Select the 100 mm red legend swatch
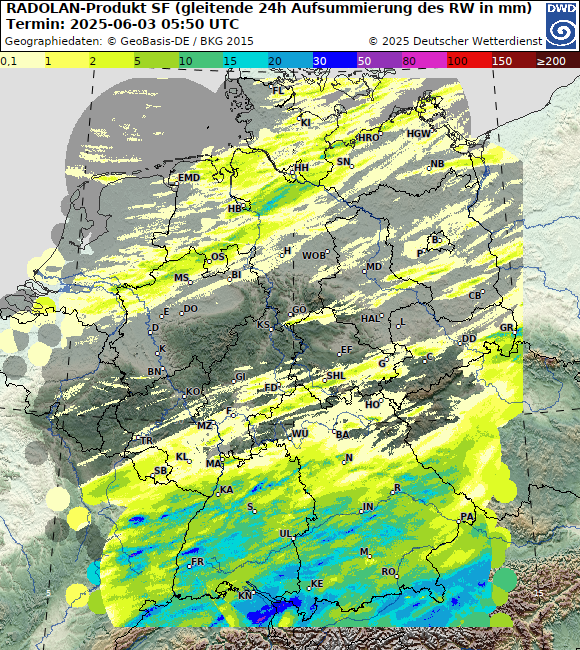580x650 pixels. tap(468, 61)
